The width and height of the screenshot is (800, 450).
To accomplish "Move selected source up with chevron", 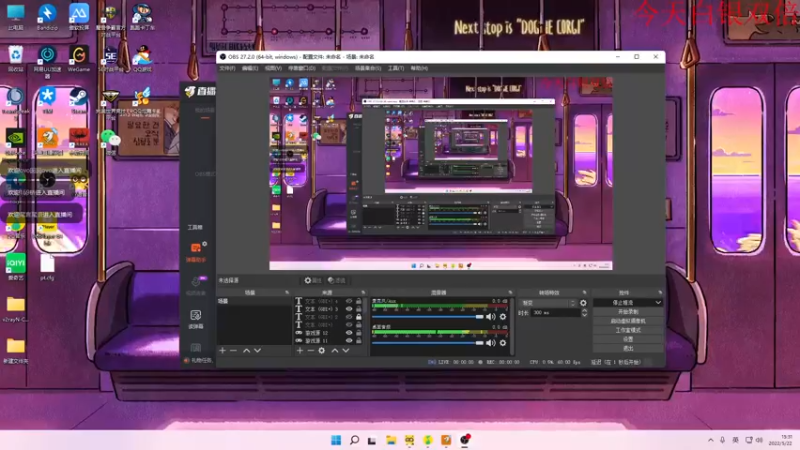I will click(335, 351).
